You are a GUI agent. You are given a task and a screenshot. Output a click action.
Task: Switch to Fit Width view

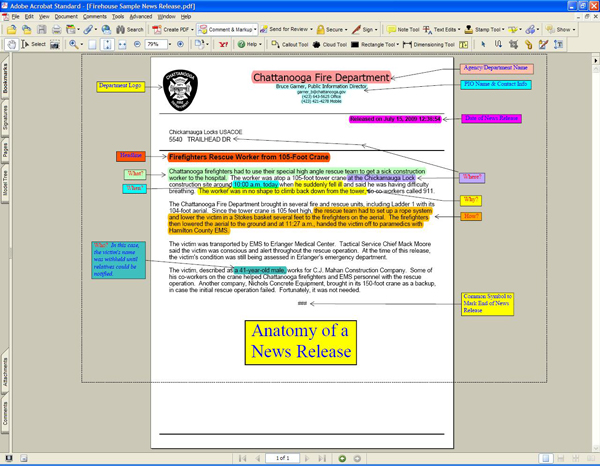(122, 44)
